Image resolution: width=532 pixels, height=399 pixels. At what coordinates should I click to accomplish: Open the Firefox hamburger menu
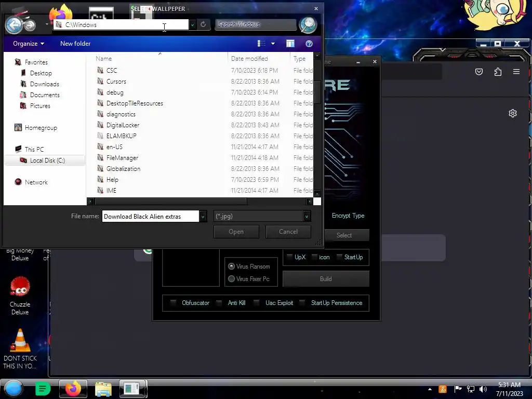point(516,72)
